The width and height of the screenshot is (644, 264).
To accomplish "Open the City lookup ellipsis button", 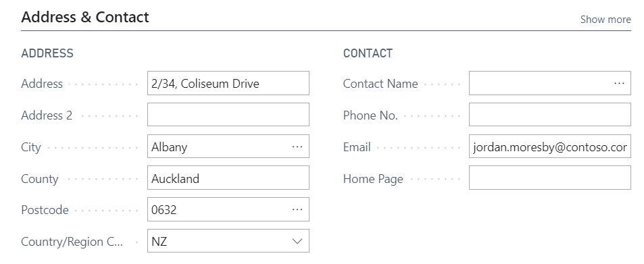I will coord(297,147).
